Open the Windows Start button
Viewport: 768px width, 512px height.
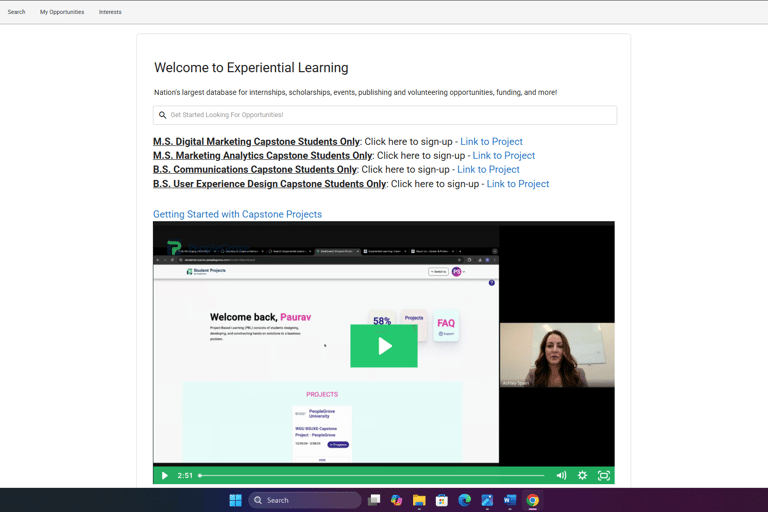coord(236,500)
